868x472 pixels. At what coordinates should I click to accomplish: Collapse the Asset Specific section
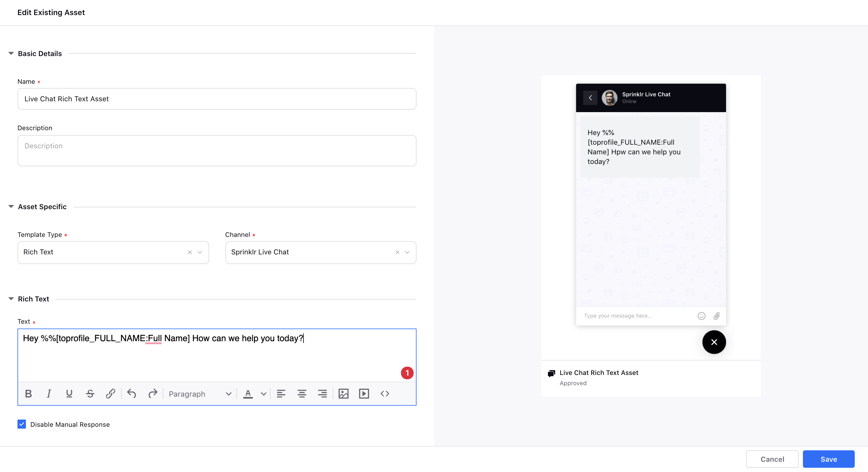(11, 206)
